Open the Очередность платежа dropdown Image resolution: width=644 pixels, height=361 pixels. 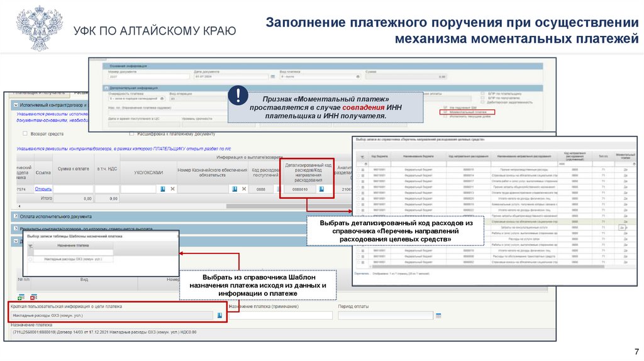pos(162,99)
